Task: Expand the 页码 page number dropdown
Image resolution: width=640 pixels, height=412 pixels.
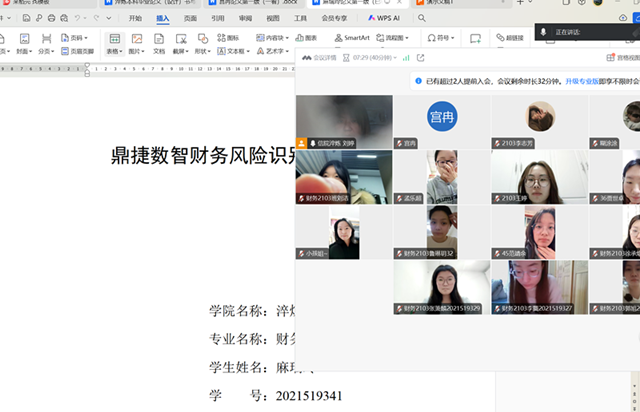Action: [74, 38]
